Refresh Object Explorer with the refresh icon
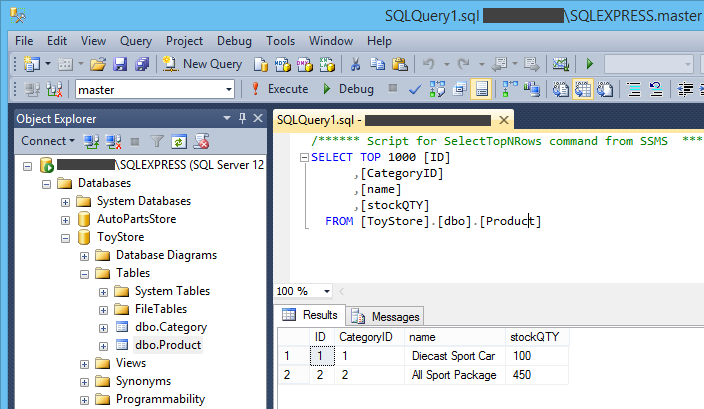The height and width of the screenshot is (409, 704). click(x=179, y=142)
